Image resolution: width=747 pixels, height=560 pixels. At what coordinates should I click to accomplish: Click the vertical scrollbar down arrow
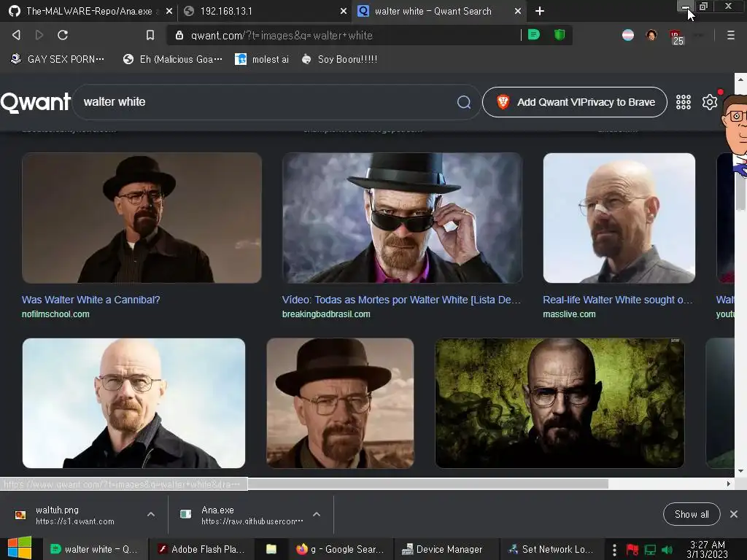click(x=740, y=472)
